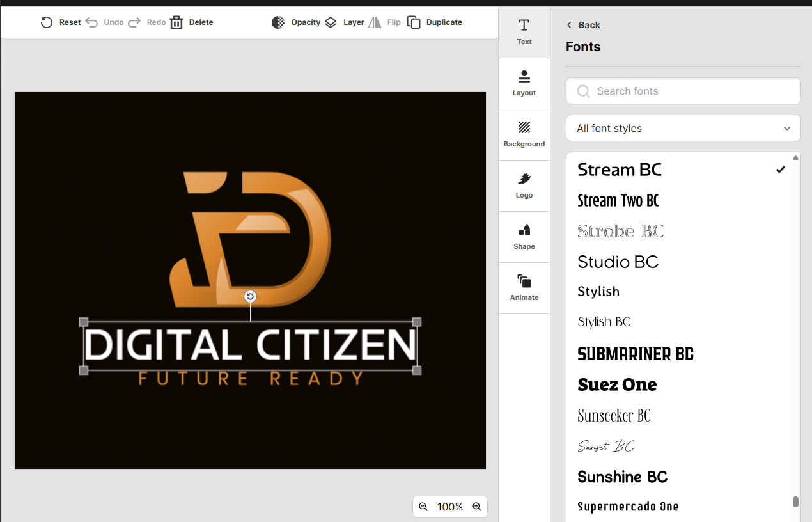Screen dimensions: 812x522
Task: Click the Search fonts input field
Action: [x=683, y=91]
